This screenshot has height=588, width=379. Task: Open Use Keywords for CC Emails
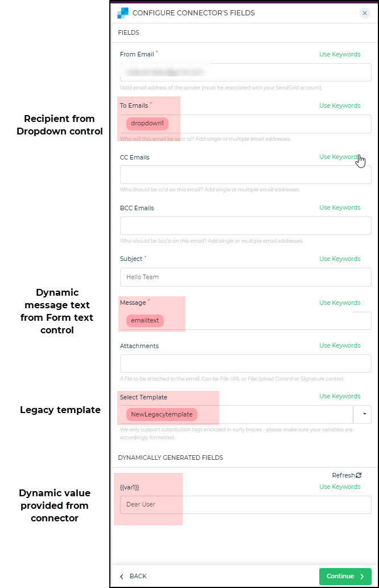pos(340,157)
